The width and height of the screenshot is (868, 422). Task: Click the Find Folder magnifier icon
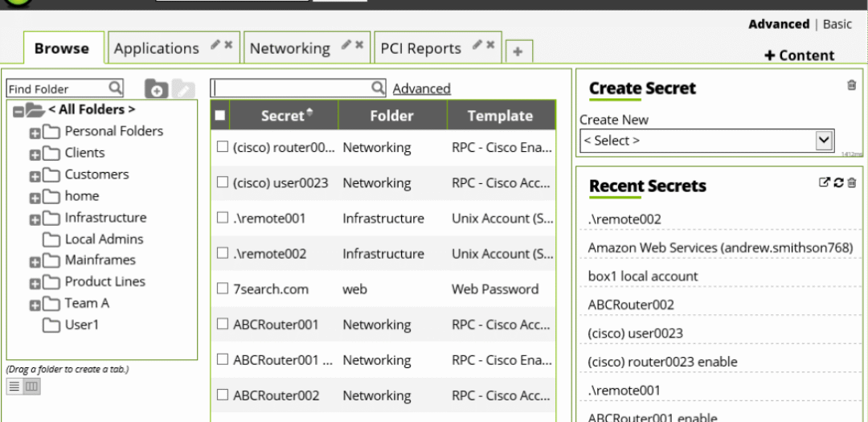pyautogui.click(x=115, y=88)
